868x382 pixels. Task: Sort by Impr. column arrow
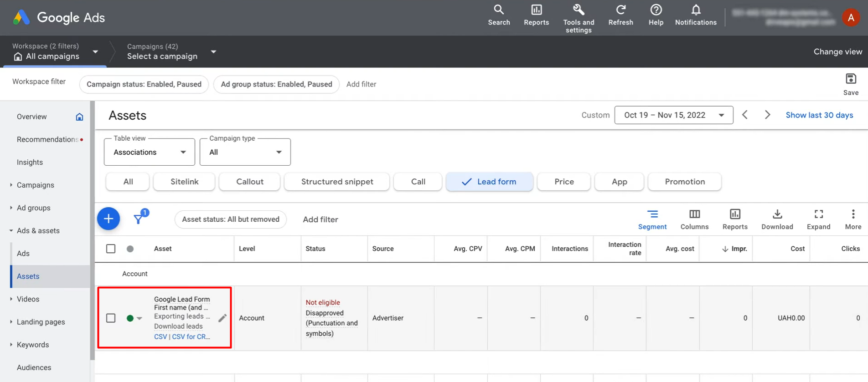(725, 249)
